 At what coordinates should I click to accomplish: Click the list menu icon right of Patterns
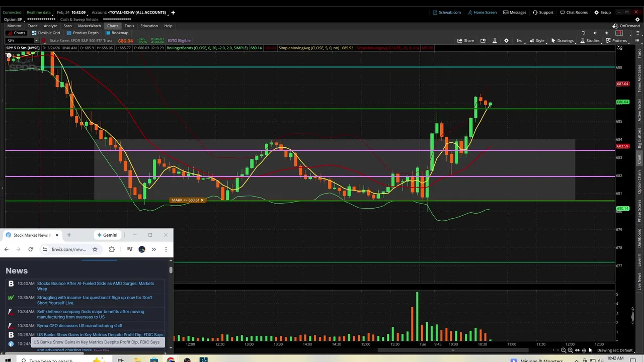pos(637,41)
